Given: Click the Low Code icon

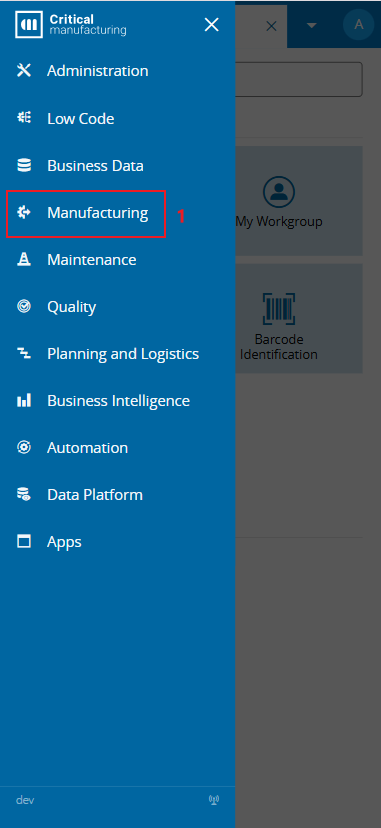Looking at the screenshot, I should (x=24, y=118).
